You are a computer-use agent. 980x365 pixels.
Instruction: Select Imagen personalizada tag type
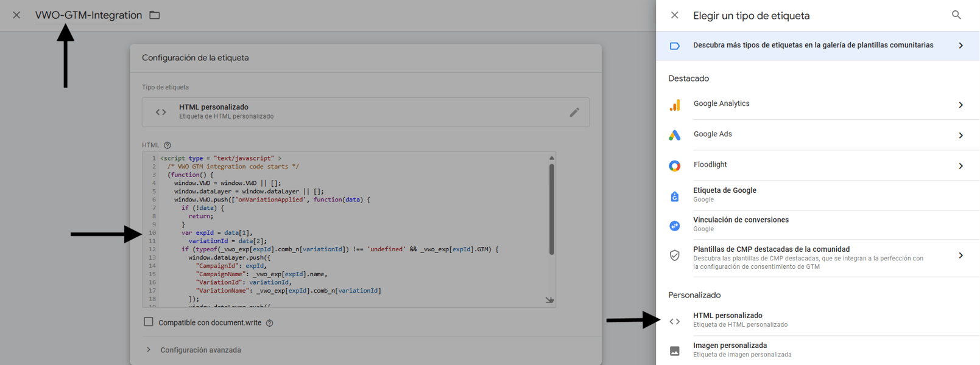point(818,350)
